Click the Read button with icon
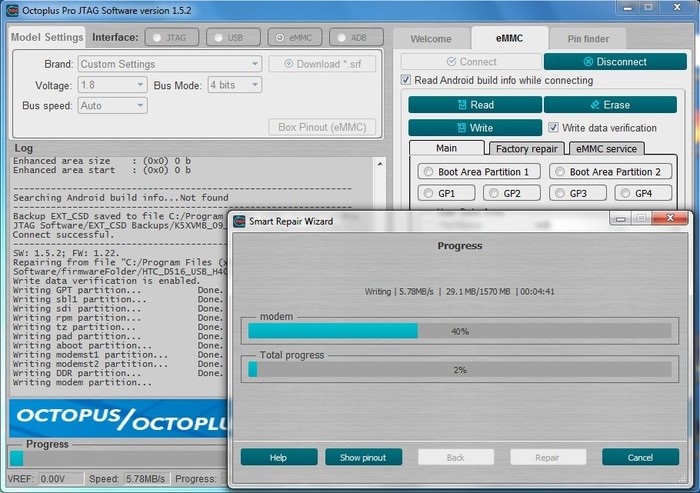Image resolution: width=700 pixels, height=493 pixels. [474, 105]
